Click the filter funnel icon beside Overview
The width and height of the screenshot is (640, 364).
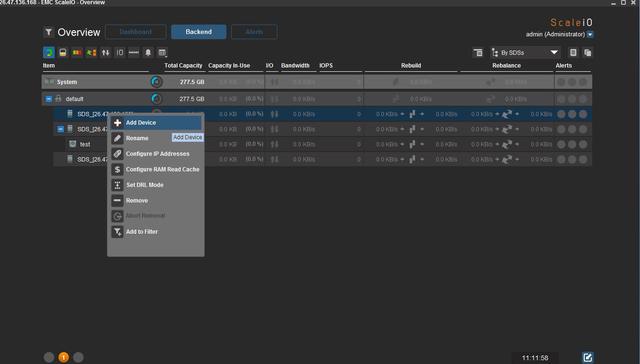pyautogui.click(x=48, y=32)
